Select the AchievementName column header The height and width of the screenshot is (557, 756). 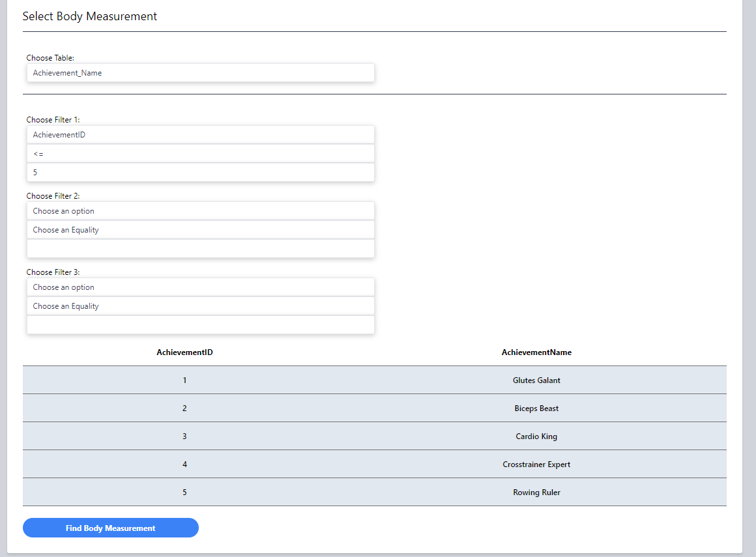tap(536, 352)
